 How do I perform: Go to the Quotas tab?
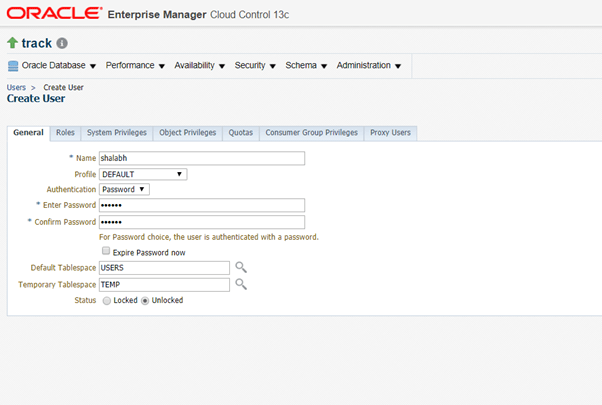(x=240, y=132)
